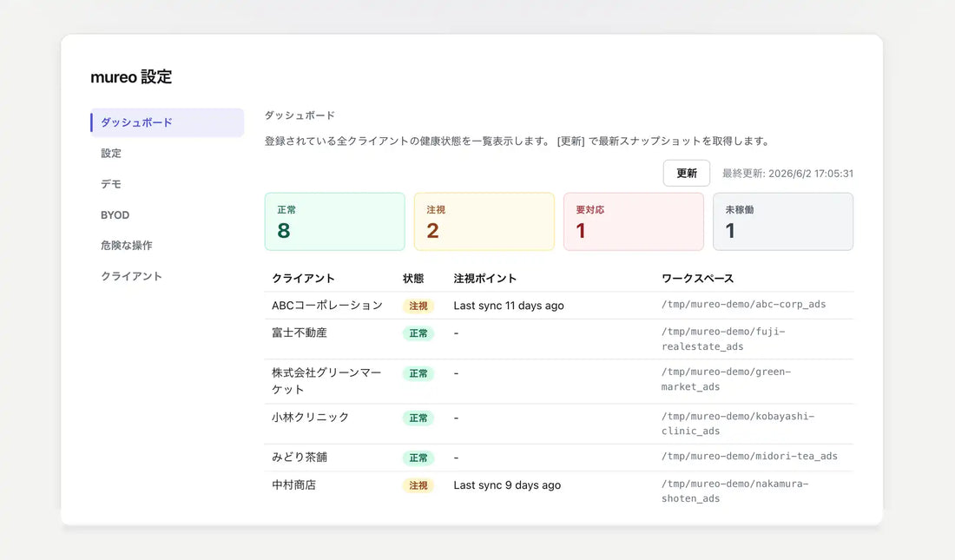Screen dimensions: 955x560
Task: Click the midori-tea_ads workspace path
Action: (750, 456)
